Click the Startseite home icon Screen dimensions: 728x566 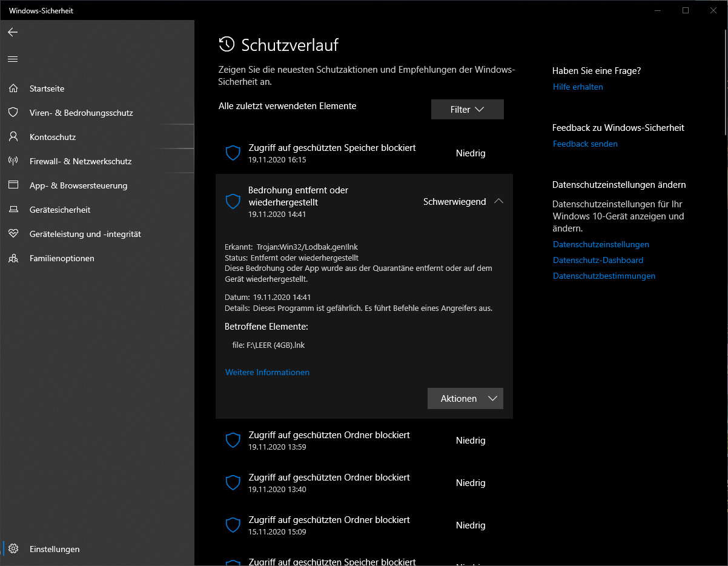point(13,88)
